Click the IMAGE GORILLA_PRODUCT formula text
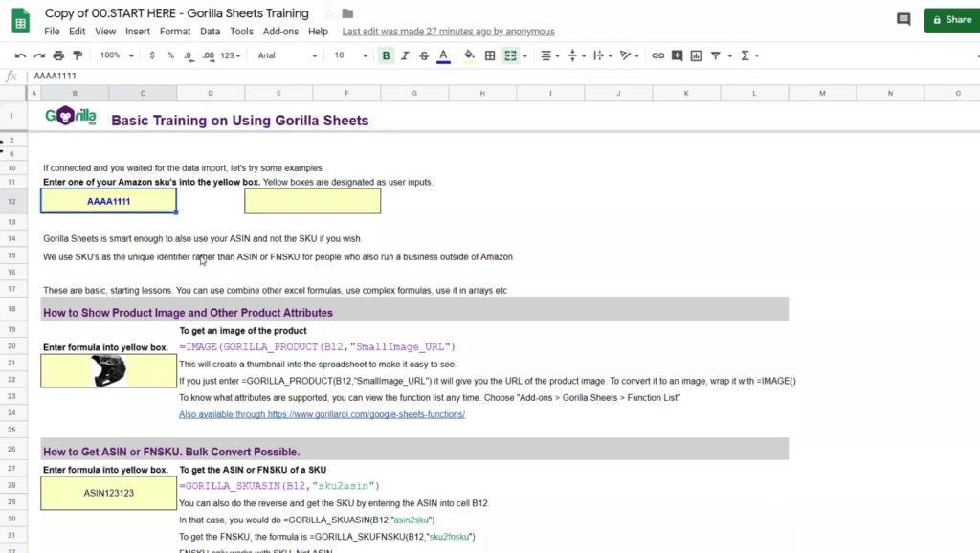Viewport: 980px width, 553px height. (x=318, y=346)
